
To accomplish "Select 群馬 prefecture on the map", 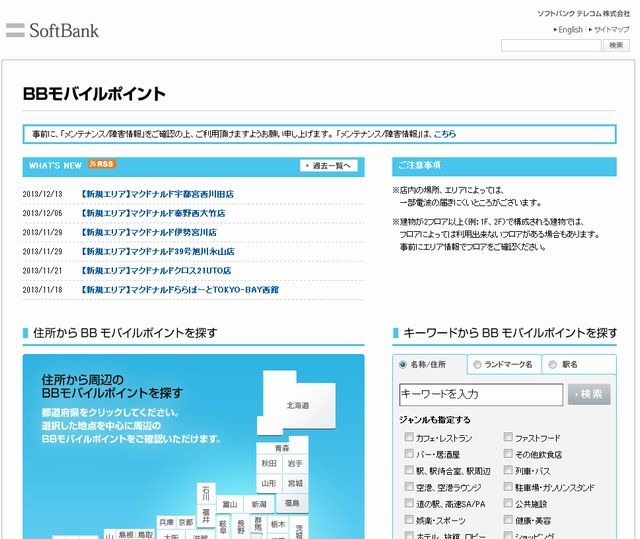I will click(x=258, y=523).
